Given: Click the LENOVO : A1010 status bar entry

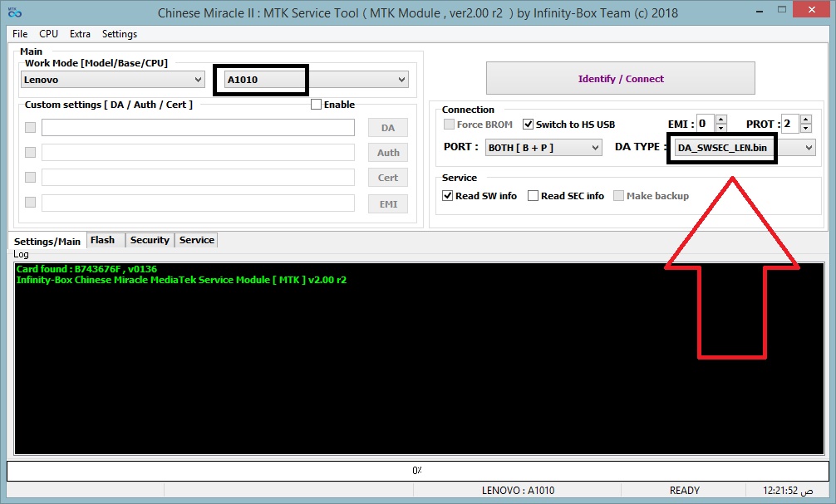Looking at the screenshot, I should point(519,490).
